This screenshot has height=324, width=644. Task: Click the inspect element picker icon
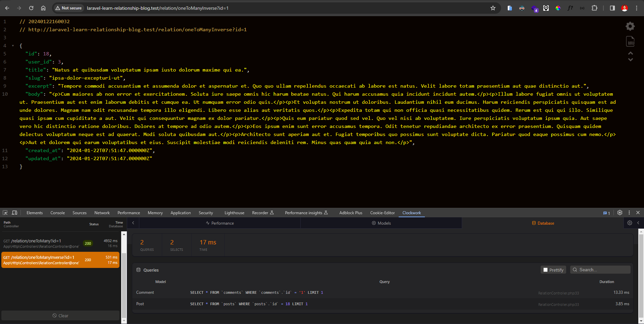pyautogui.click(x=5, y=213)
